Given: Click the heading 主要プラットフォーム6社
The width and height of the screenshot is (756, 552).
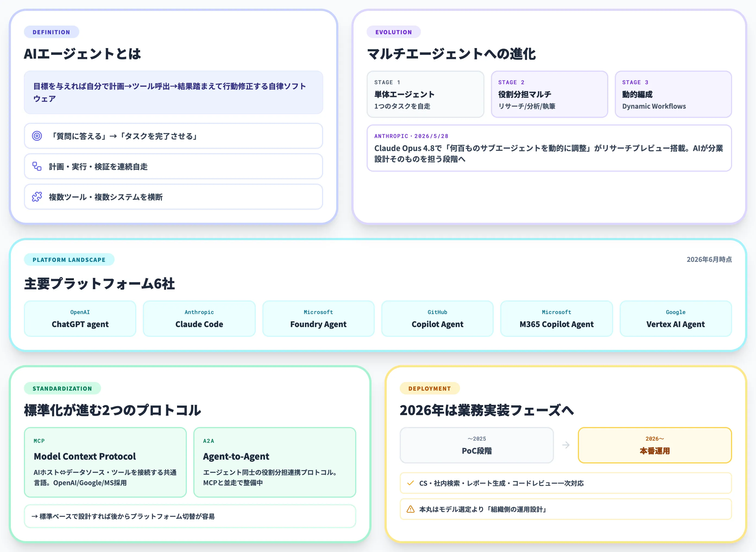Looking at the screenshot, I should [99, 284].
